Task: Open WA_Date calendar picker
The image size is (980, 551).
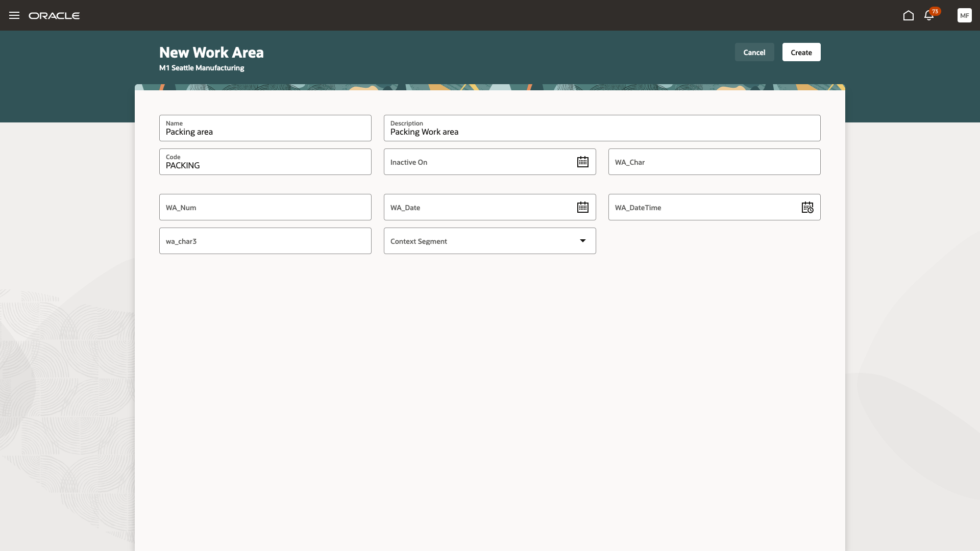Action: [x=582, y=207]
